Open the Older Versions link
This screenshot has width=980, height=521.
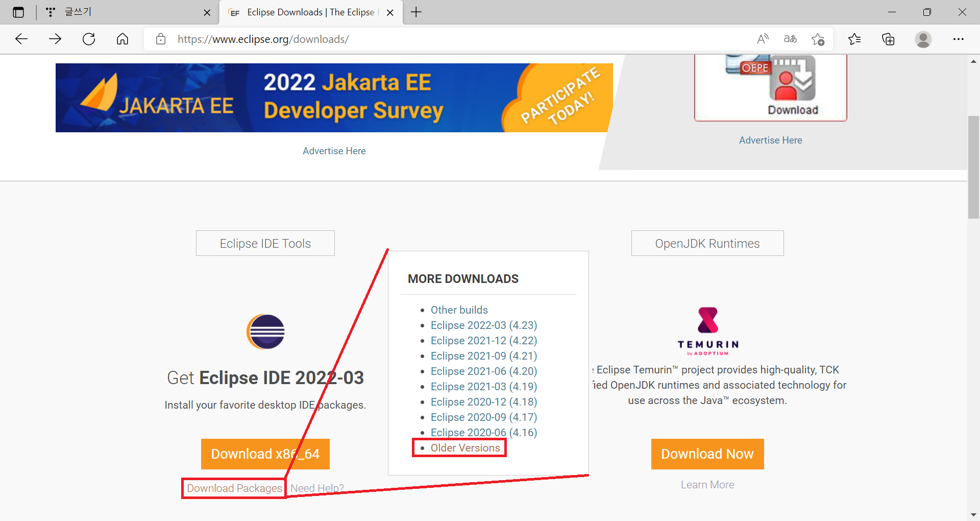click(465, 448)
